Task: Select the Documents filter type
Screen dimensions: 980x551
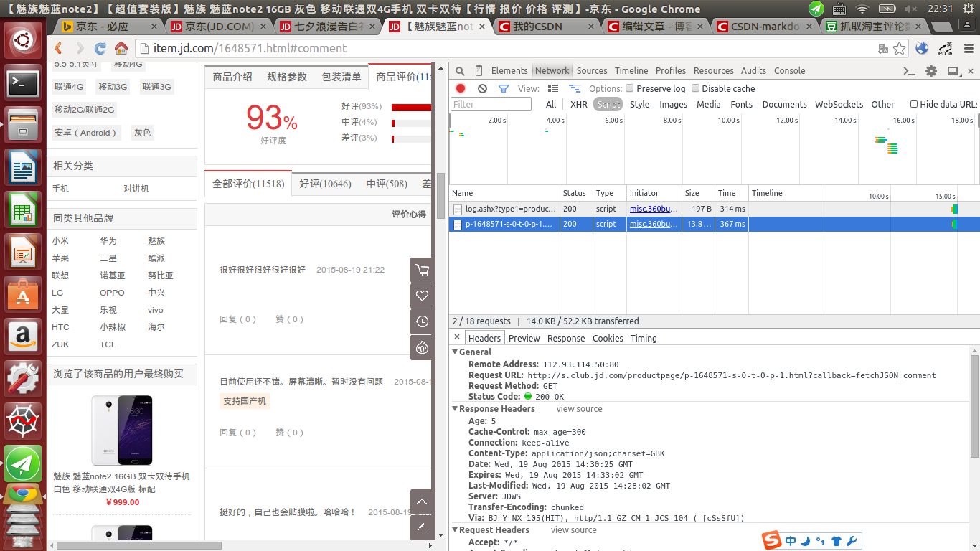Action: tap(785, 105)
